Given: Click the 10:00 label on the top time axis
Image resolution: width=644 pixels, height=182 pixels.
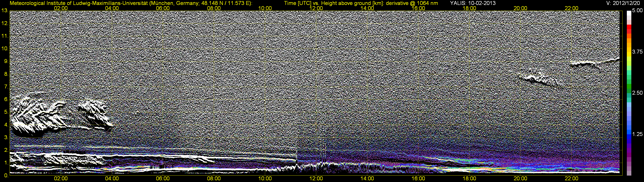Looking at the screenshot, I should pos(265,8).
